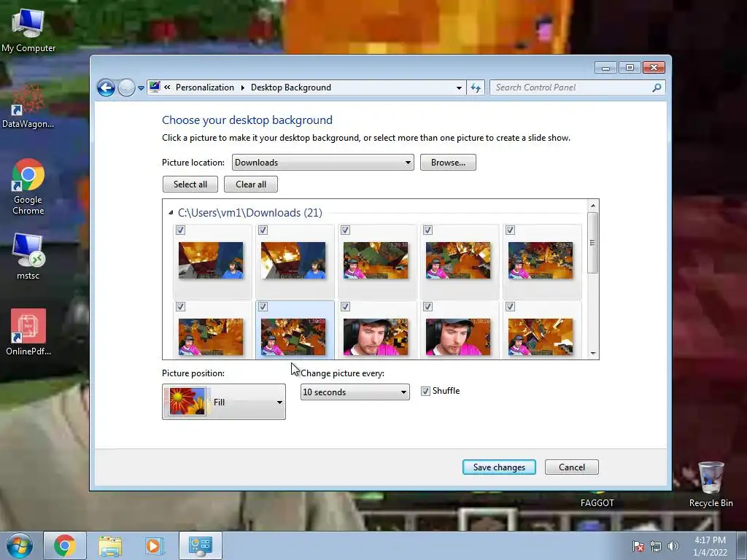Select the second picture in row one
The height and width of the screenshot is (560, 747).
pos(293,260)
